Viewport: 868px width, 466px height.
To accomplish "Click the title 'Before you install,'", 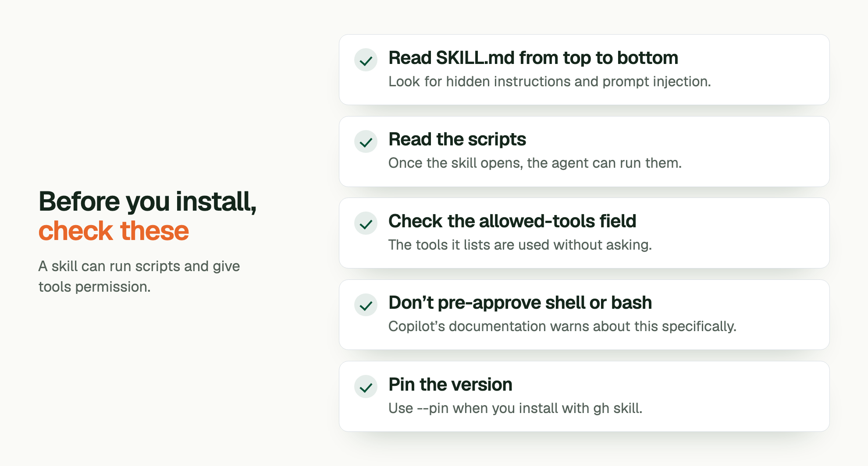I will [147, 201].
